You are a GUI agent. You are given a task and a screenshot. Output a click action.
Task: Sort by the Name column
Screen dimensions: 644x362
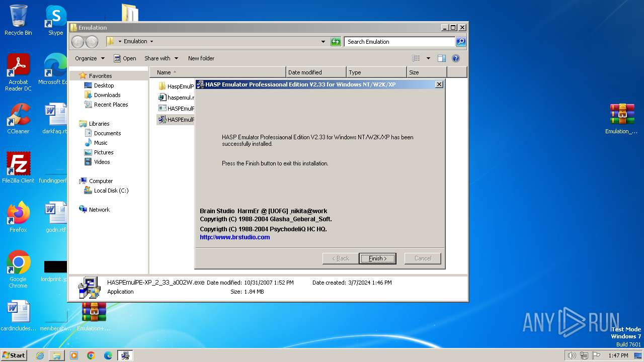point(218,72)
